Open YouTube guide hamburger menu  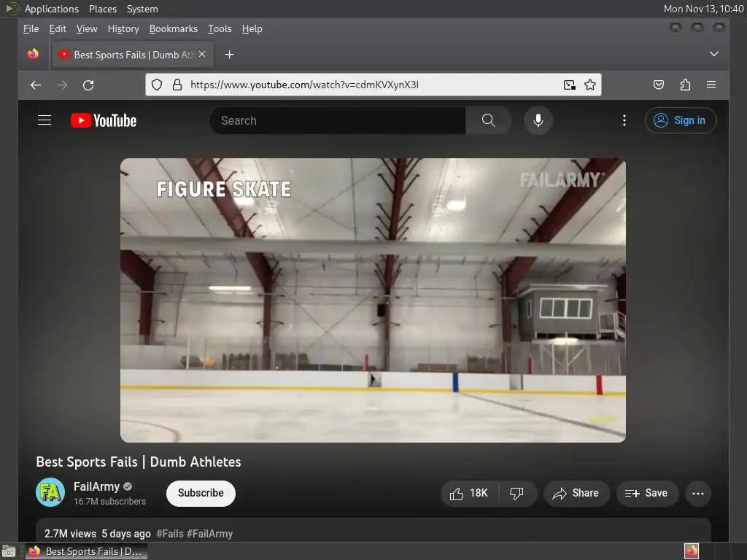tap(44, 120)
